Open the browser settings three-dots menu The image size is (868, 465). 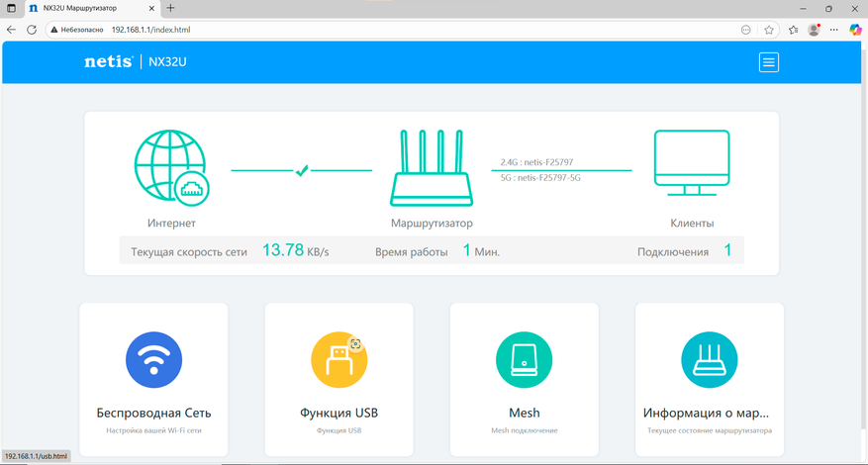coord(834,30)
